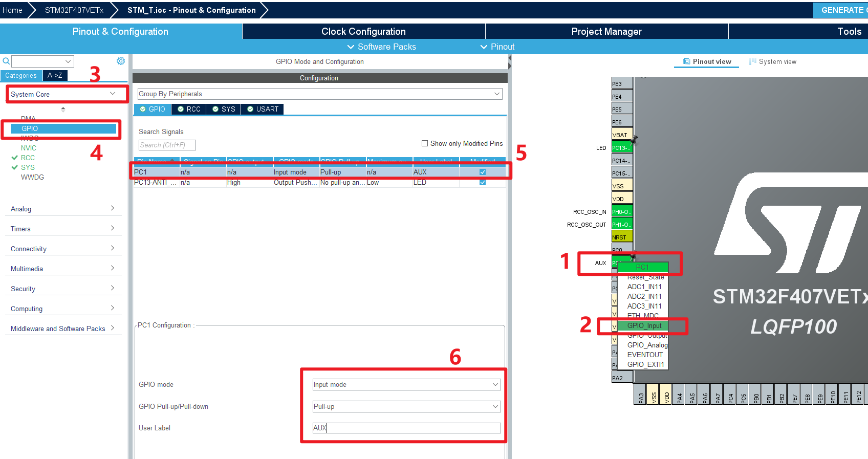Click the User Label field containing AUX
This screenshot has height=459, width=868.
407,428
